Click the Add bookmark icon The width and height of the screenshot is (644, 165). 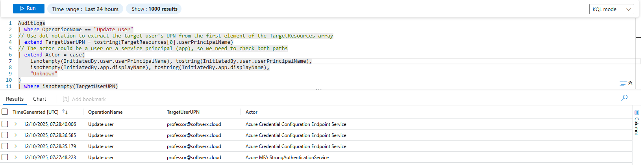click(x=66, y=99)
